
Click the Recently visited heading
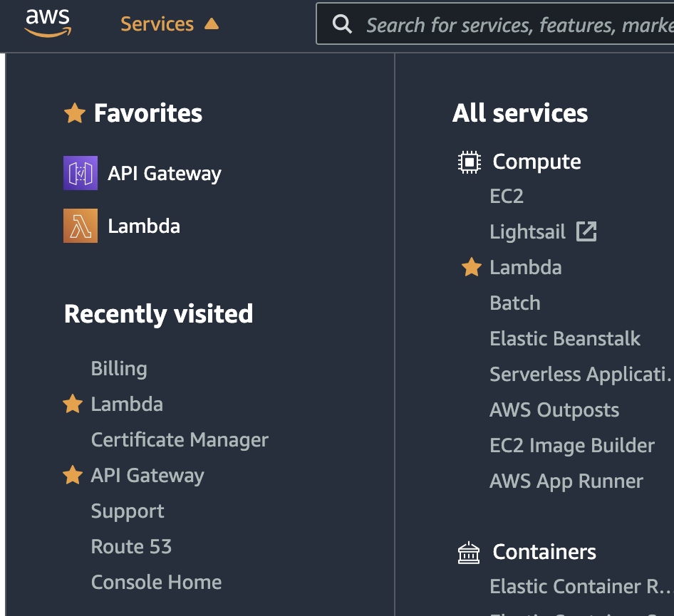click(159, 313)
